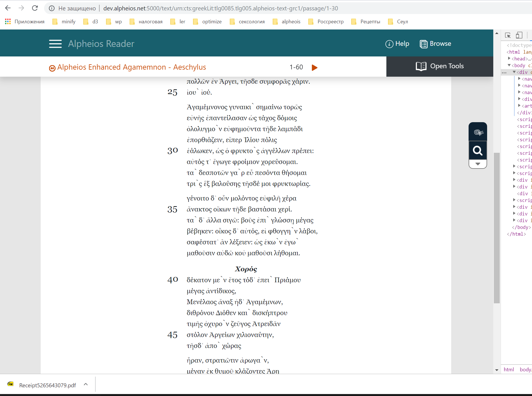Collapse the body node in DevTools

pos(509,65)
